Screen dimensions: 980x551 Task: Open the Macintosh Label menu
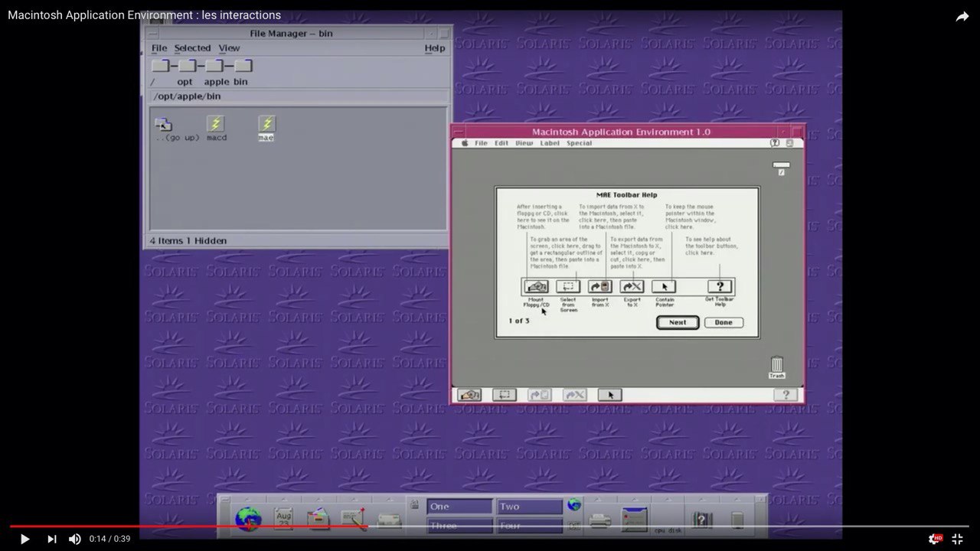coord(550,143)
